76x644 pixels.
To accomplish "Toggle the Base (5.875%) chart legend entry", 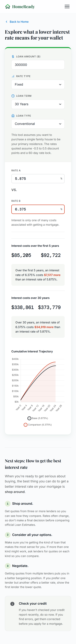I will coord(38,418).
